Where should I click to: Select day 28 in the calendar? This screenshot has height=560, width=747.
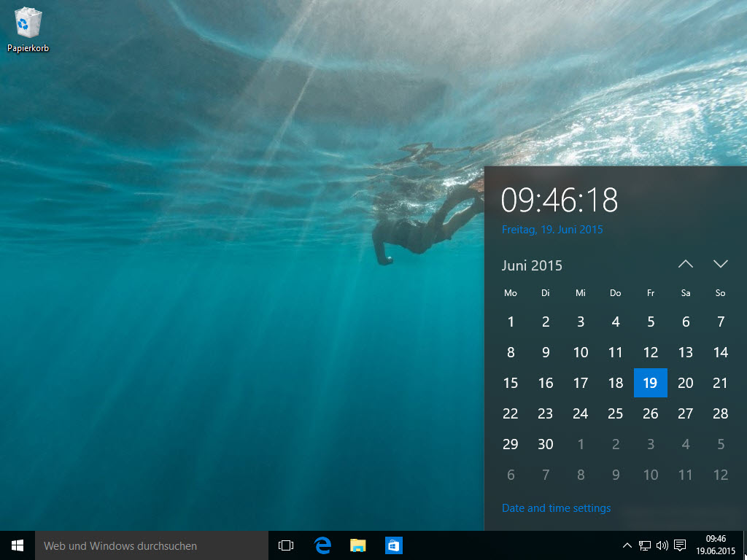[720, 413]
